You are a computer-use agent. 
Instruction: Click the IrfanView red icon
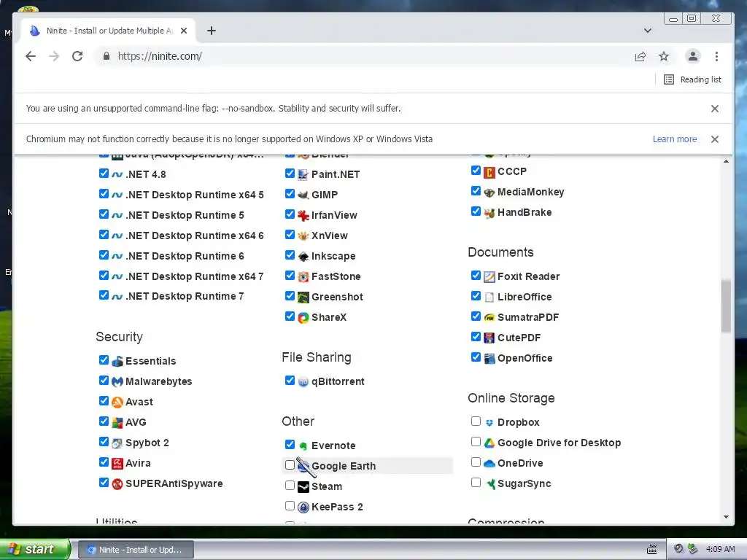303,216
